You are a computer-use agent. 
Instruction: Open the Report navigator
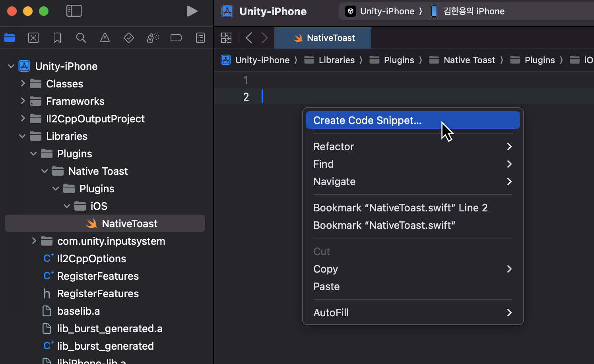pos(200,38)
